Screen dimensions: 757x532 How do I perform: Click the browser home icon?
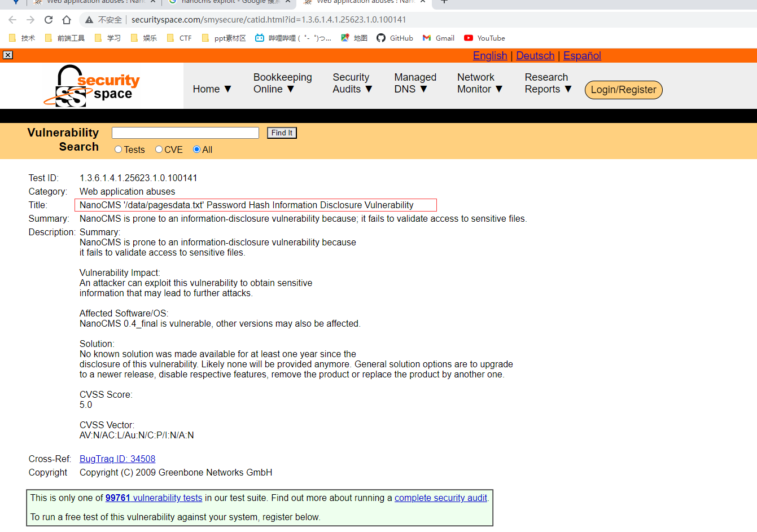pyautogui.click(x=67, y=20)
